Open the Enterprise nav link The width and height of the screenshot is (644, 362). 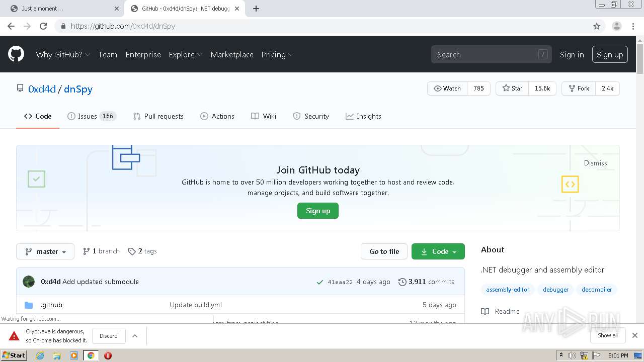pos(143,54)
